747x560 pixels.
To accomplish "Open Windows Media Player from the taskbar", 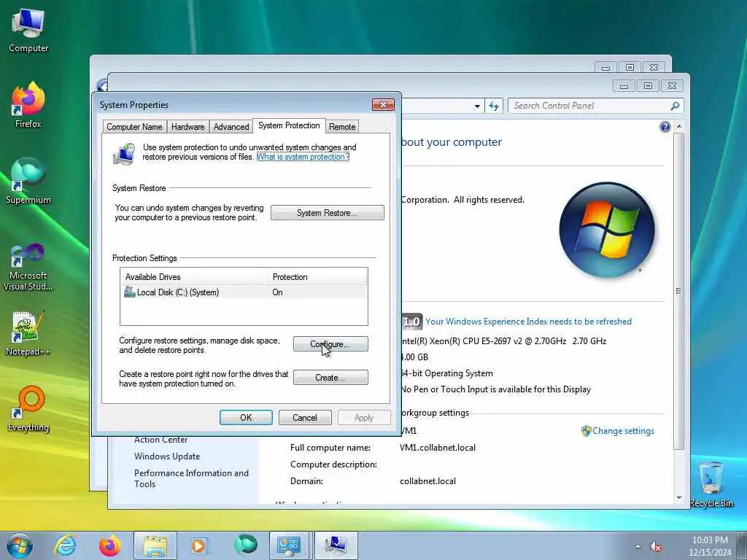I will pyautogui.click(x=198, y=545).
